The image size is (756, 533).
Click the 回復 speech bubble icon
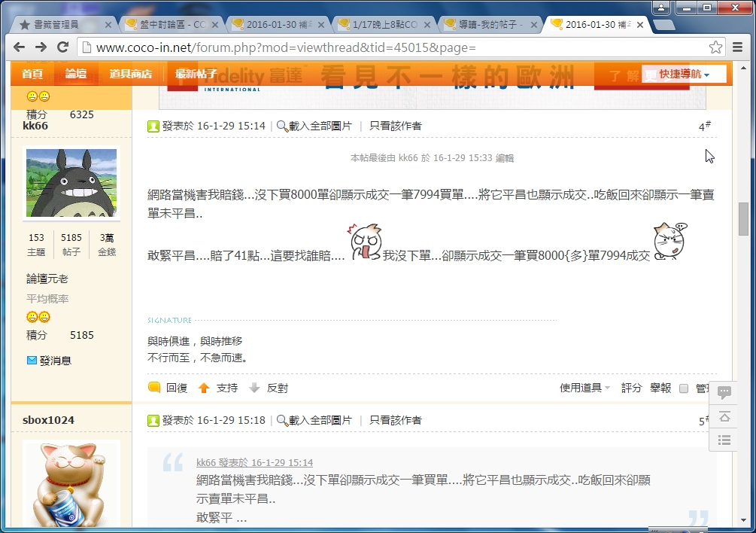pos(153,388)
